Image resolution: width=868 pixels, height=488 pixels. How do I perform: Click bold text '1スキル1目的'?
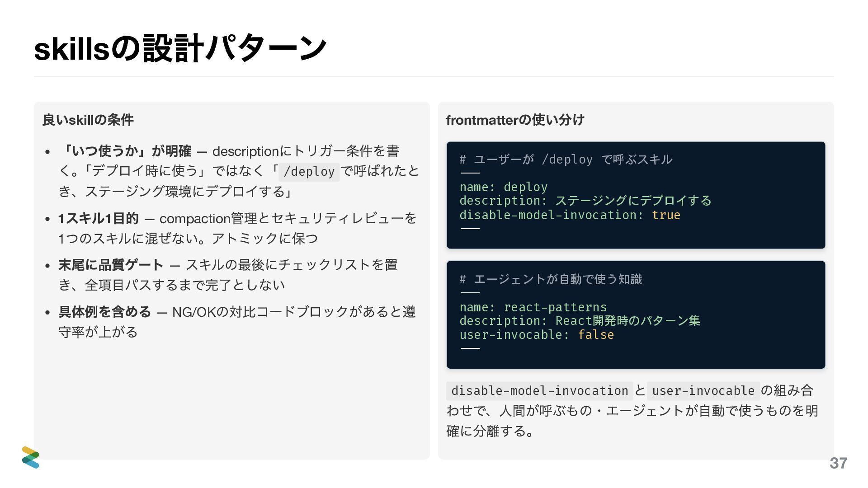click(x=98, y=219)
